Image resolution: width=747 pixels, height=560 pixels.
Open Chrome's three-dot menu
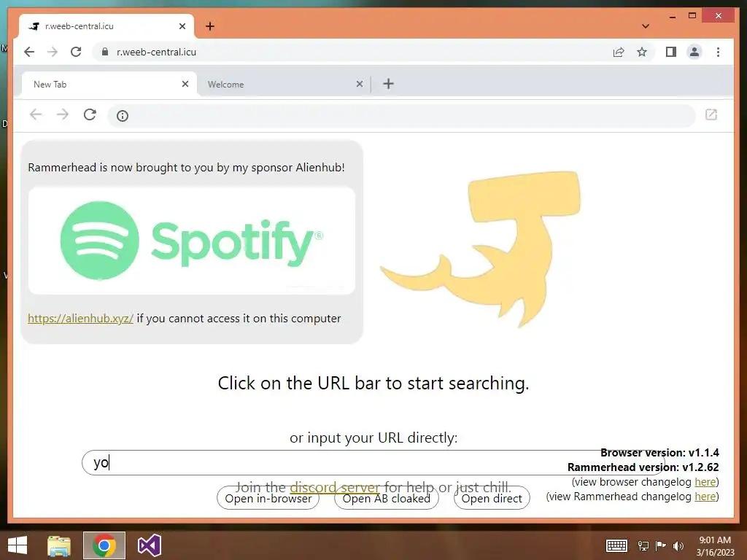click(x=718, y=52)
